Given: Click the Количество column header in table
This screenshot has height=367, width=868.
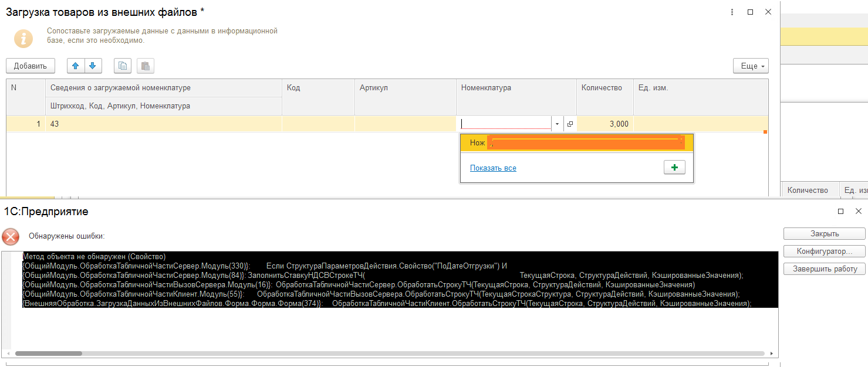Looking at the screenshot, I should click(605, 97).
